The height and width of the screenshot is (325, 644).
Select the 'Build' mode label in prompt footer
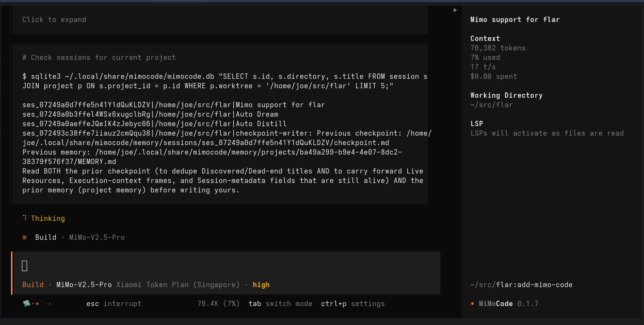point(33,285)
